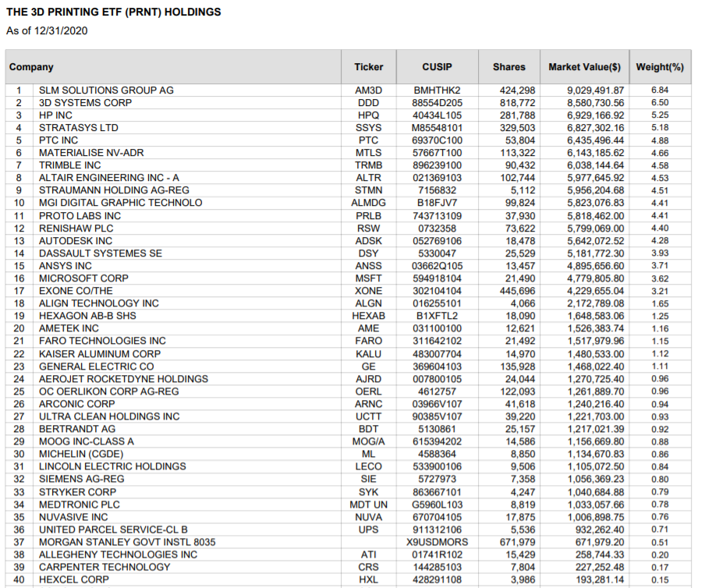Click CUSIP 40434L105 for HP
The image size is (705, 588).
tap(437, 115)
